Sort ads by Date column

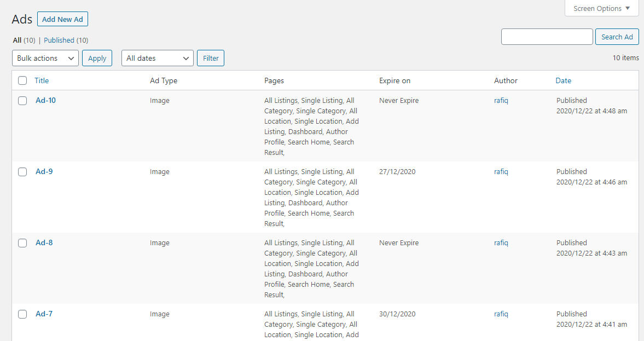(563, 80)
